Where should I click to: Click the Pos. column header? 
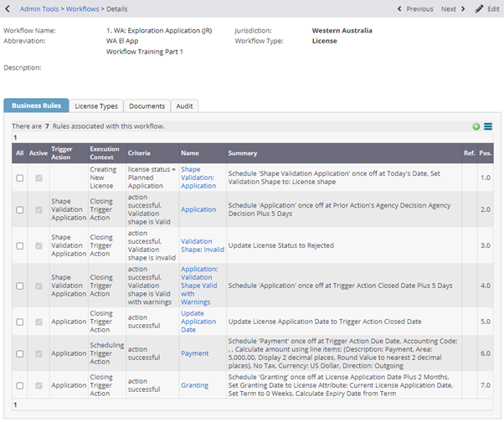[486, 153]
